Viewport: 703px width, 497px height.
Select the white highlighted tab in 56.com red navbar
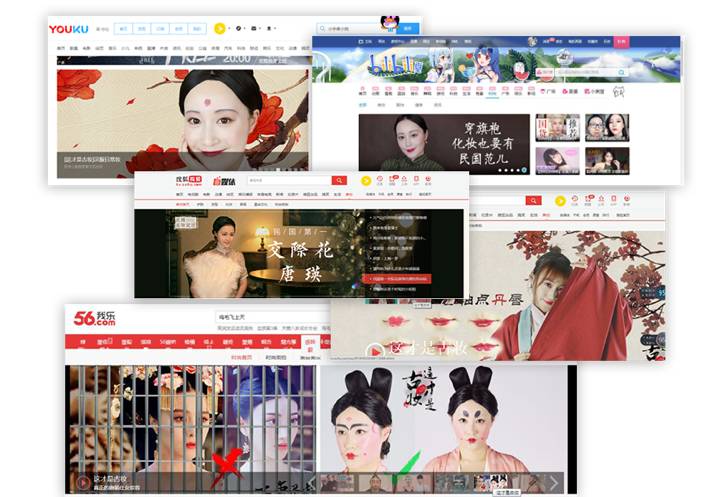(310, 345)
